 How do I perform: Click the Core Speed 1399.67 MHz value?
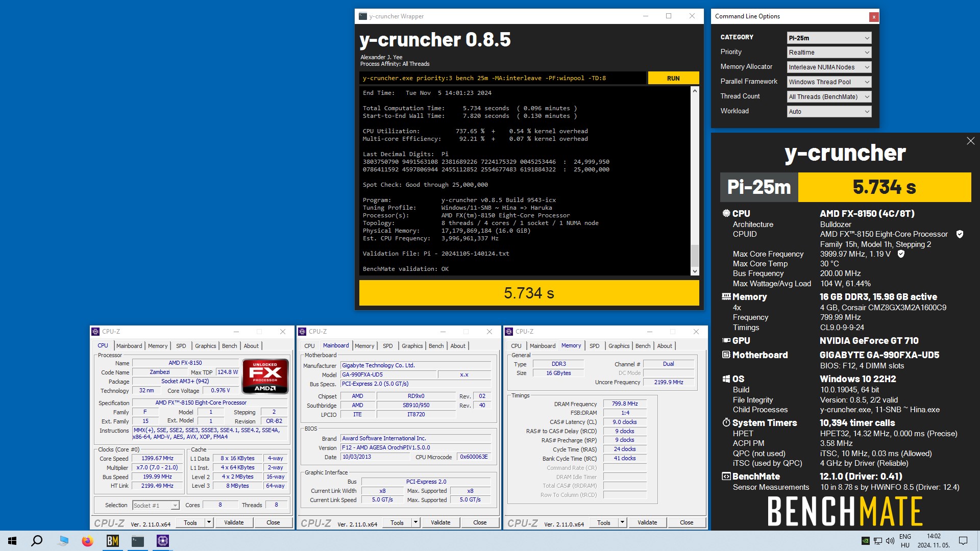point(157,458)
